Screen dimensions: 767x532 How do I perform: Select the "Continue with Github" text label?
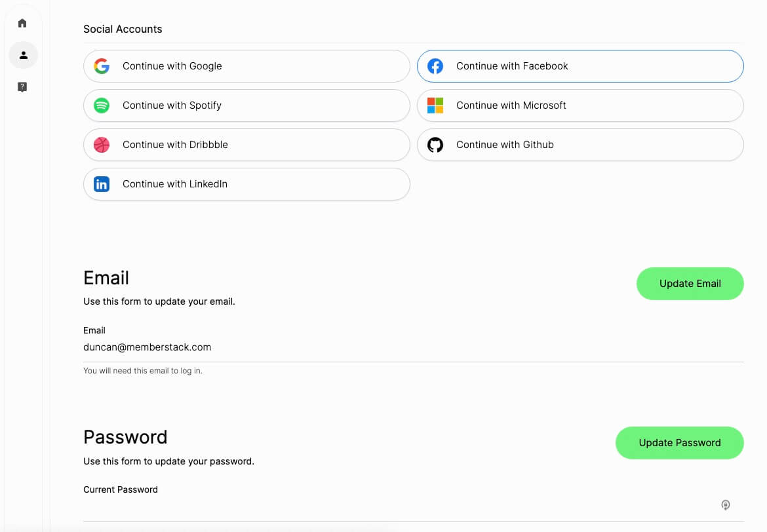click(505, 145)
